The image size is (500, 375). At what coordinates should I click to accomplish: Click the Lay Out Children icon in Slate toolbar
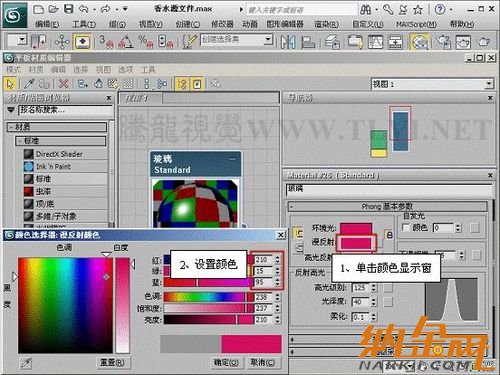tap(161, 84)
